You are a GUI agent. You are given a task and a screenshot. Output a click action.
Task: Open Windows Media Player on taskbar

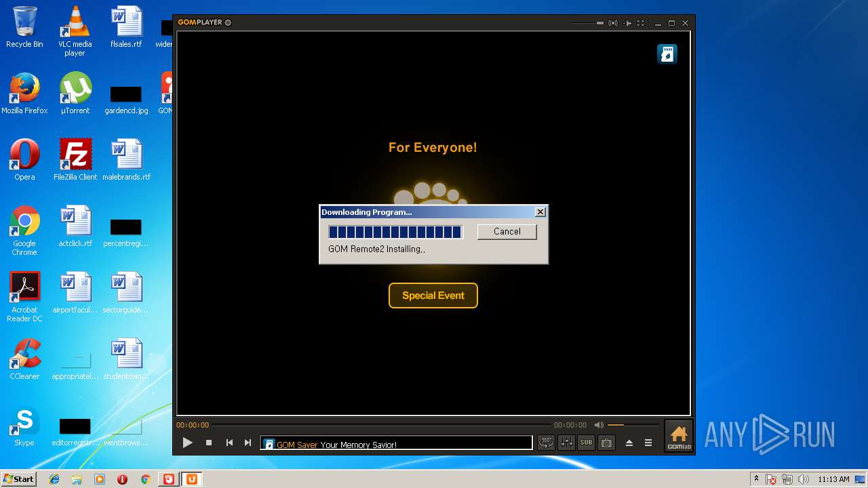(x=100, y=479)
